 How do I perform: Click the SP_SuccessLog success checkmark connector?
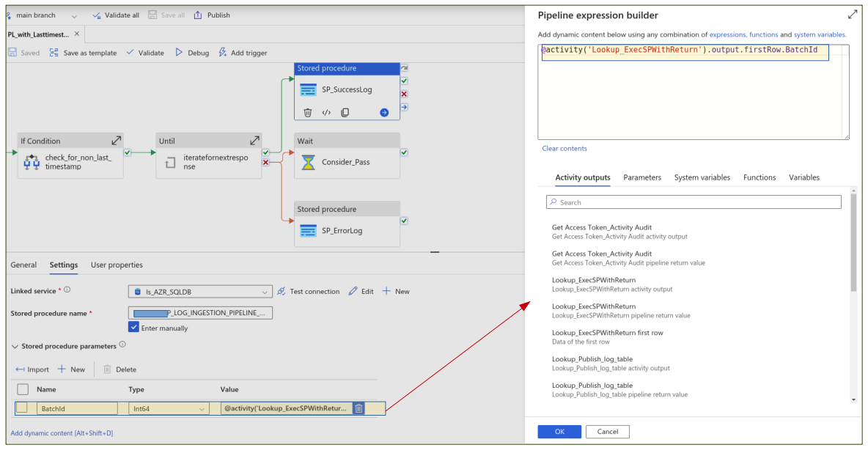(404, 81)
